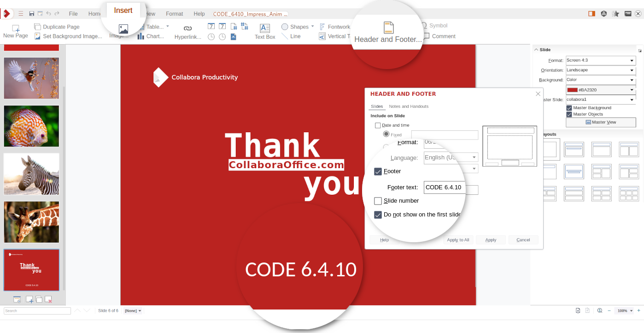
Task: Switch to the Insert tab
Action: click(x=123, y=11)
